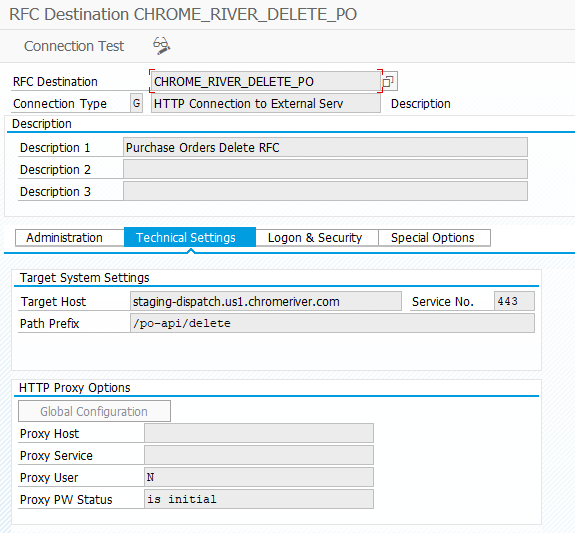Open value help icon beside RFC Destination field
The height and width of the screenshot is (533, 575).
[x=388, y=81]
